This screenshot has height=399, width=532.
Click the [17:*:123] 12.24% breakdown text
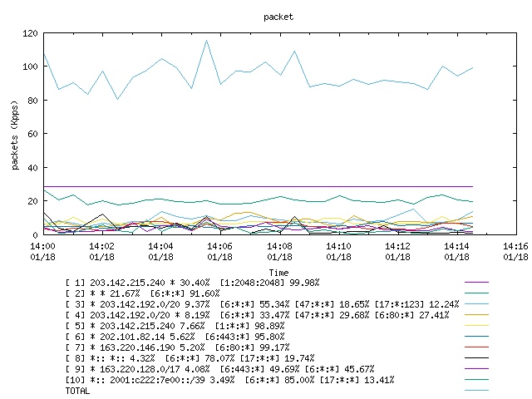(x=416, y=304)
